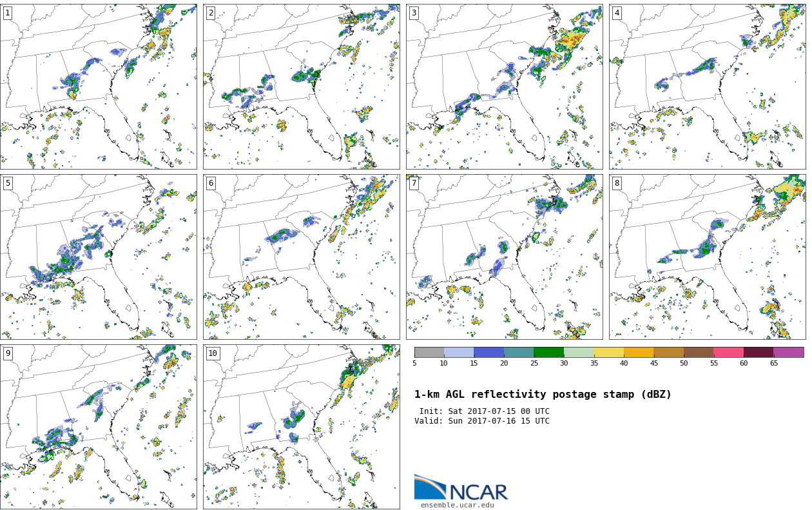The width and height of the screenshot is (812, 510).
Task: Click the pink 55-60 dBZ swatch
Action: 729,352
